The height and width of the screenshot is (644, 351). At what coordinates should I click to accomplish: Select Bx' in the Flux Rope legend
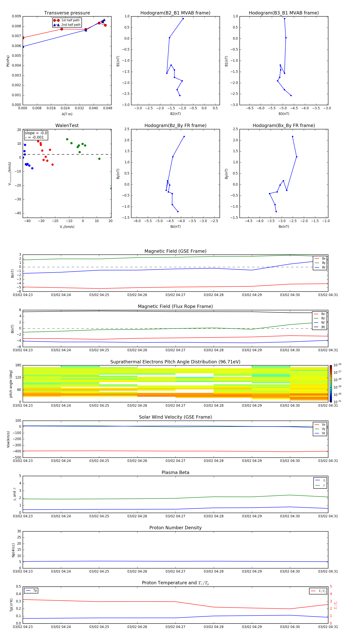point(320,314)
